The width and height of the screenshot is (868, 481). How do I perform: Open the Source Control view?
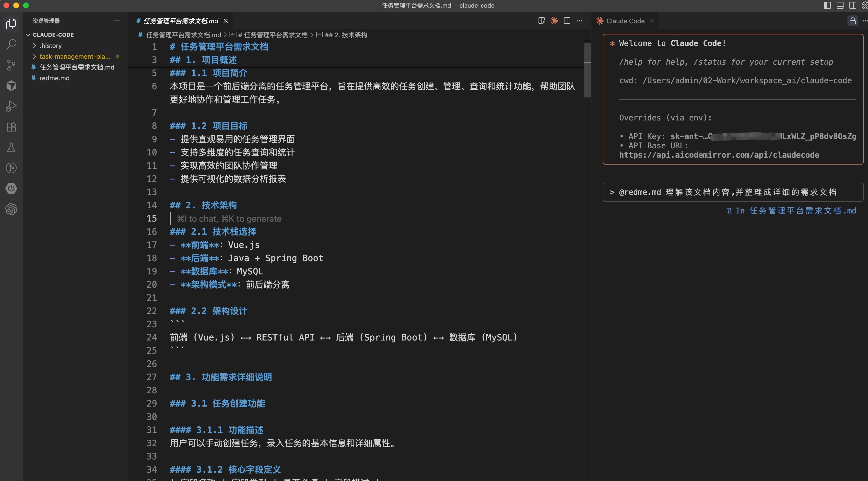coord(11,65)
